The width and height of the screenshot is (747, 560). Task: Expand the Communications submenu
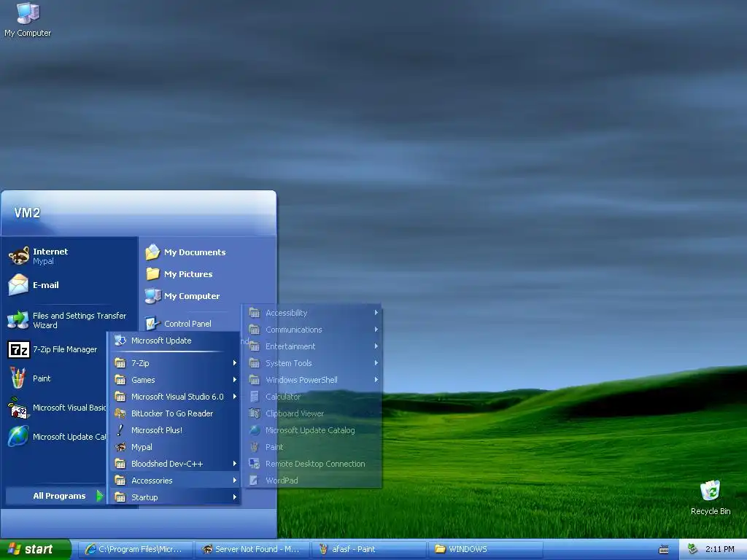click(x=313, y=330)
